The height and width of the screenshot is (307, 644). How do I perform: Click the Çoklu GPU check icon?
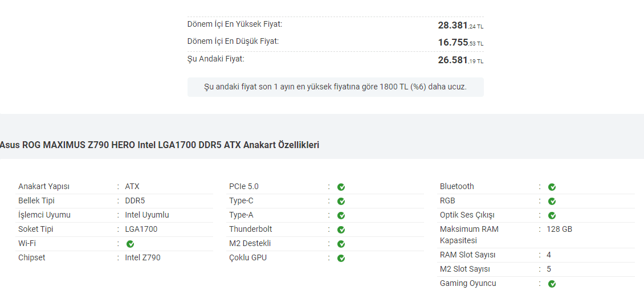coord(341,258)
